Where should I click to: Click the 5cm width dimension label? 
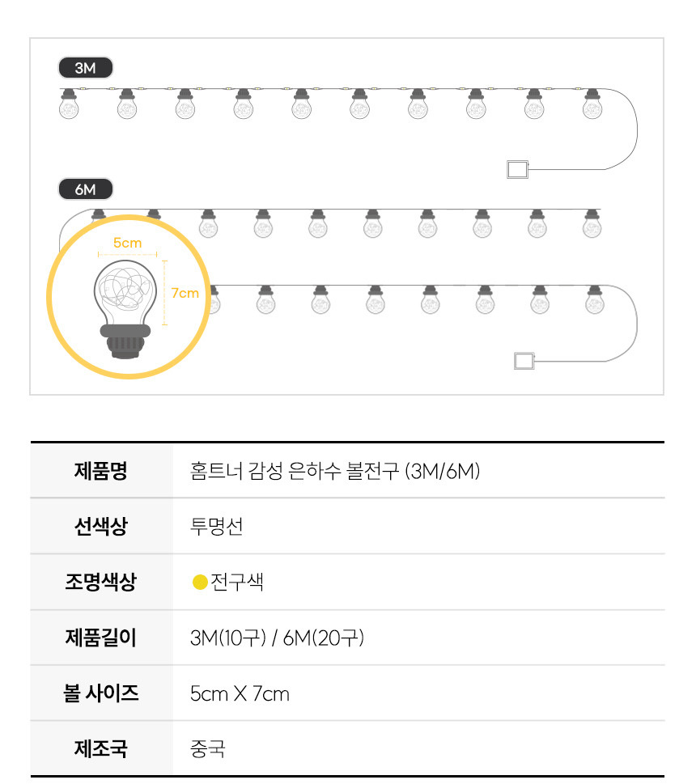click(x=127, y=243)
